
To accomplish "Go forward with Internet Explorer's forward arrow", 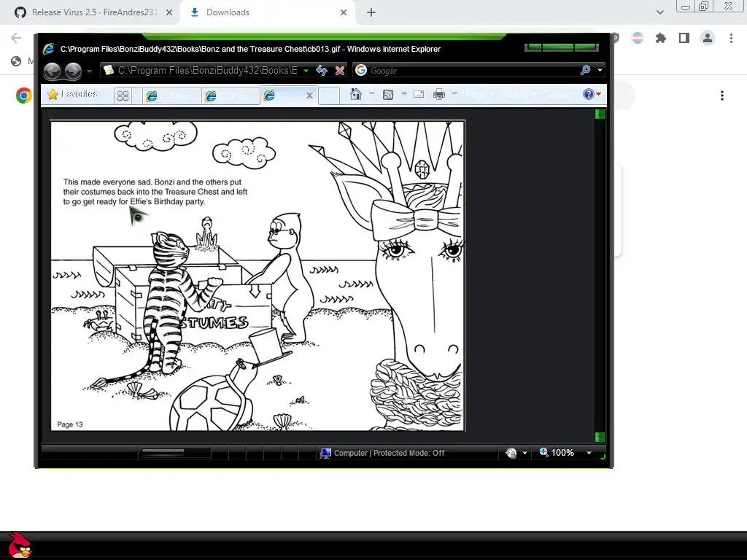I will pyautogui.click(x=73, y=71).
